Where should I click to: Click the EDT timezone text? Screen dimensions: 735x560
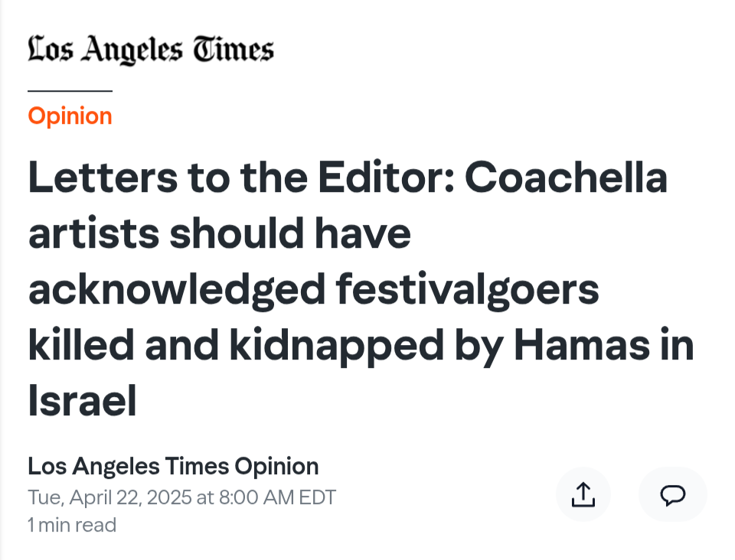(x=317, y=497)
